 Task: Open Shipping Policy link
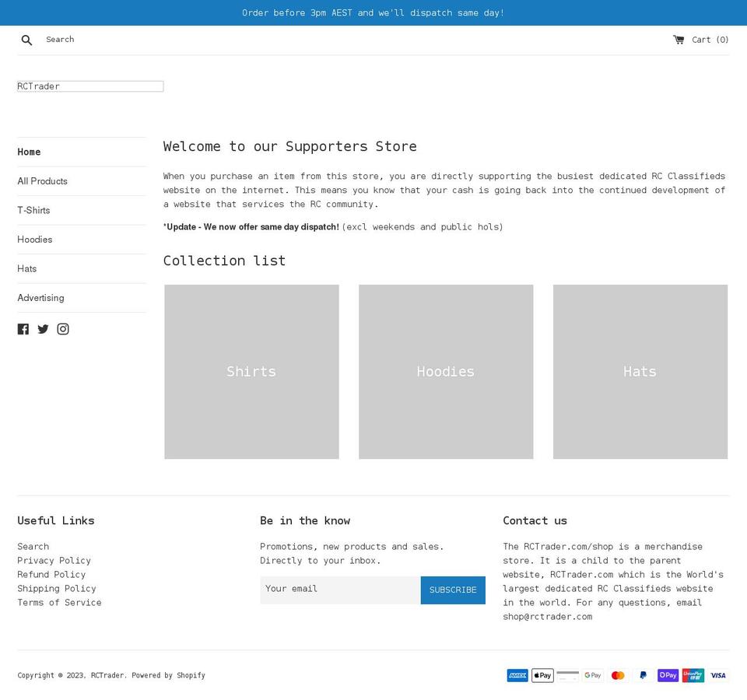tap(57, 589)
